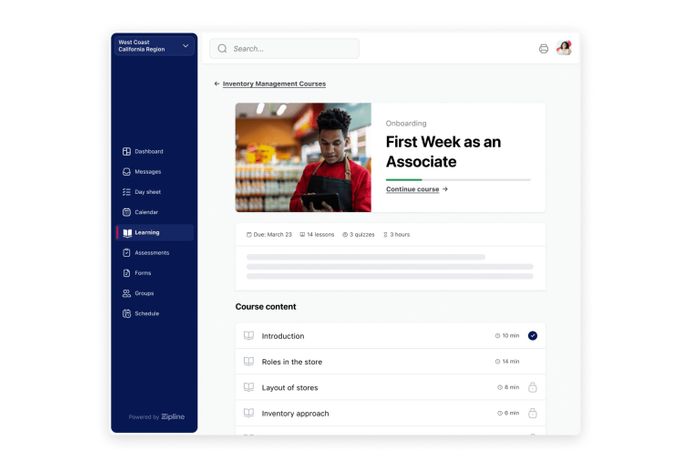Click the lock icon on Inventory approach
Viewport: 700px width, 467px height.
[533, 413]
